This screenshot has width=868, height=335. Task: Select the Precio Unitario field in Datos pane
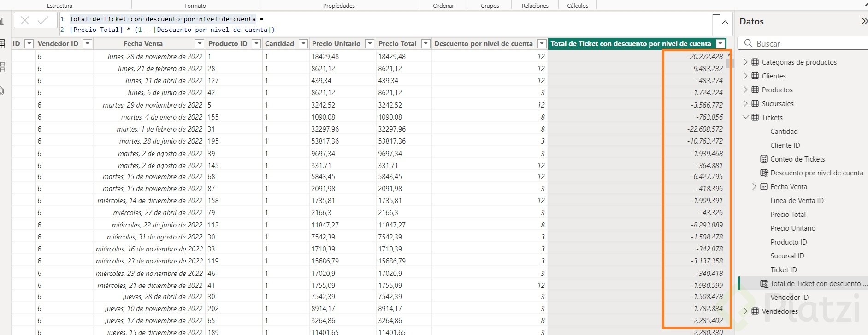click(793, 228)
